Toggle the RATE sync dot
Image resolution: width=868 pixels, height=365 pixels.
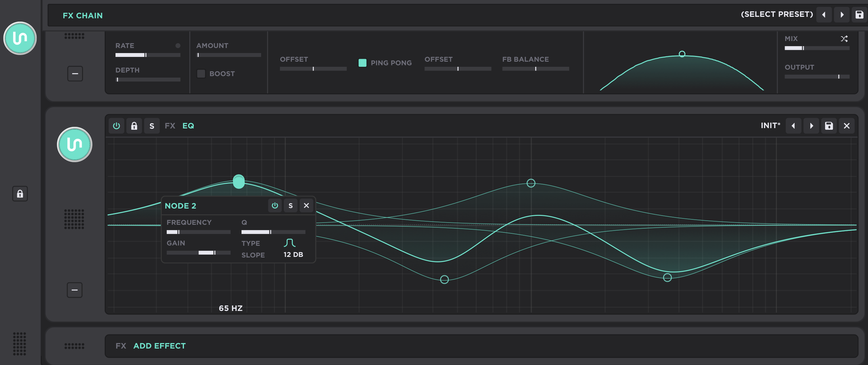tap(178, 46)
